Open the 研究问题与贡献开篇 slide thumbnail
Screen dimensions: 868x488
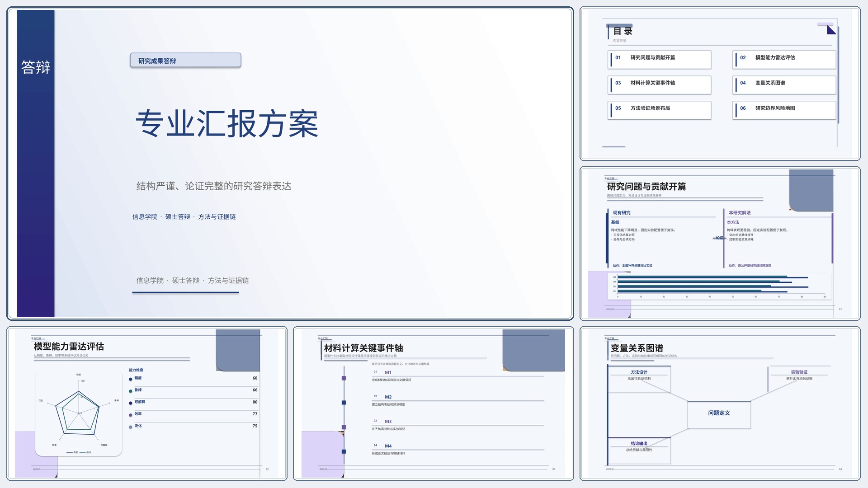720,244
